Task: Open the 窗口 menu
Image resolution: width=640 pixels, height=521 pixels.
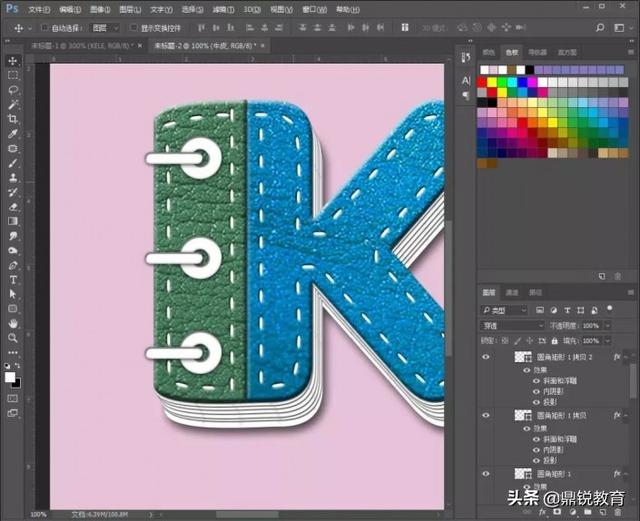Action: pos(314,9)
